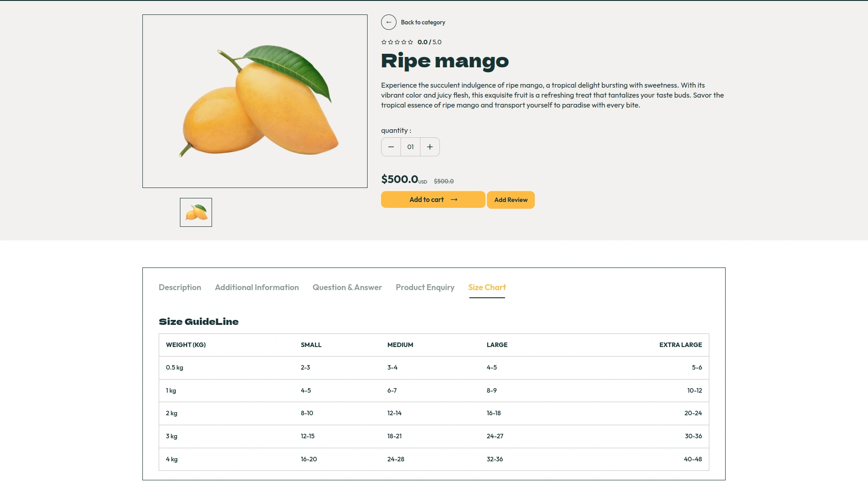Open the Description tab
This screenshot has height=488, width=868.
(x=180, y=287)
